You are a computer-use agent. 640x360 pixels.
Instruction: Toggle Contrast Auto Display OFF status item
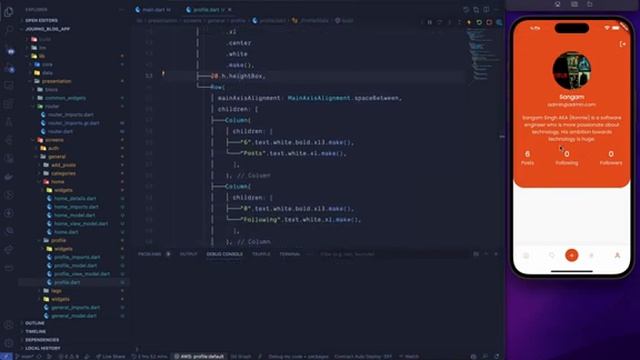click(363, 356)
